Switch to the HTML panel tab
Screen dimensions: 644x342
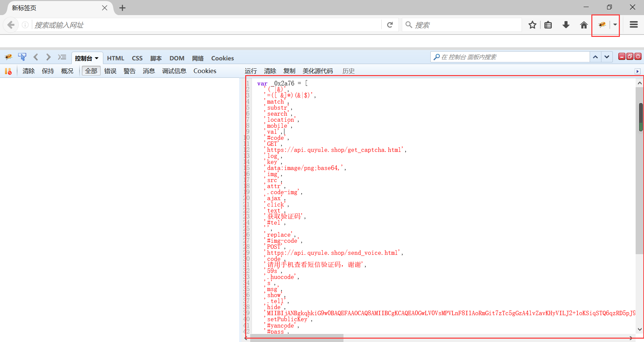click(115, 58)
